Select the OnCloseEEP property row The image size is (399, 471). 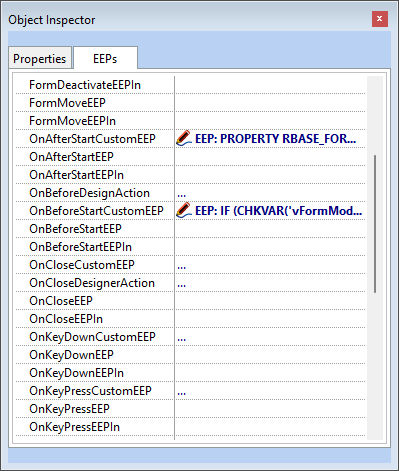(x=191, y=301)
